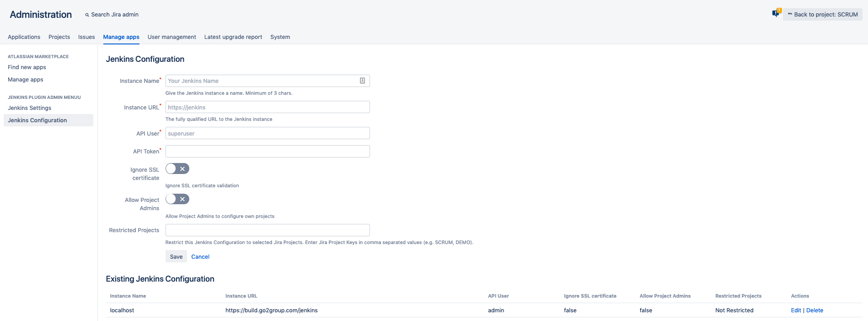The width and height of the screenshot is (868, 321).
Task: Edit the localhost Jenkins configuration
Action: coord(796,310)
